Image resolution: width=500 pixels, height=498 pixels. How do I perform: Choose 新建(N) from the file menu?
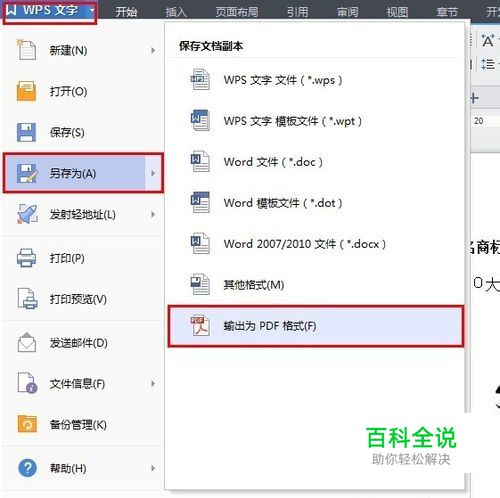pyautogui.click(x=83, y=50)
